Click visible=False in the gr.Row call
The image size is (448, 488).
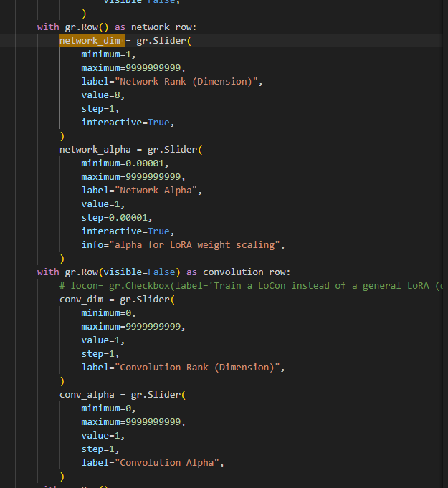[140, 272]
